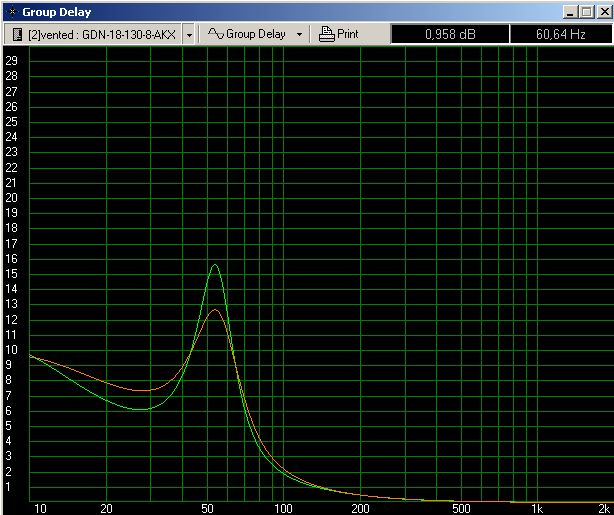Expand the dropdown arrow after the enclosure name
Image resolution: width=614 pixels, height=515 pixels.
tap(189, 34)
